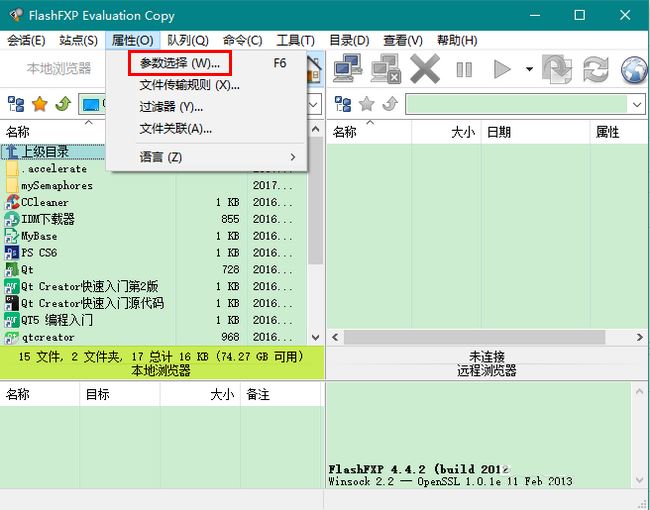Viewport: 650px width, 510px height.
Task: Click the local pane favorites star icon
Action: 40,104
